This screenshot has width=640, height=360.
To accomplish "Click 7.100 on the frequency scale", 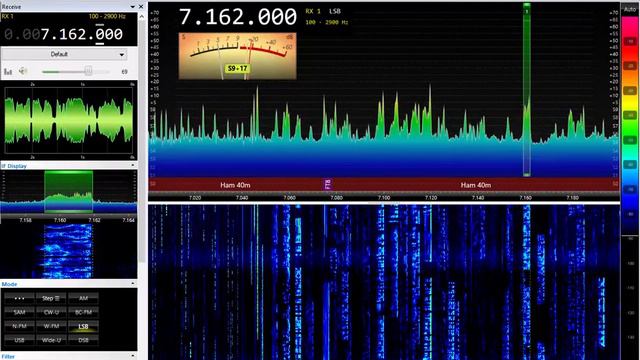I will tap(384, 198).
